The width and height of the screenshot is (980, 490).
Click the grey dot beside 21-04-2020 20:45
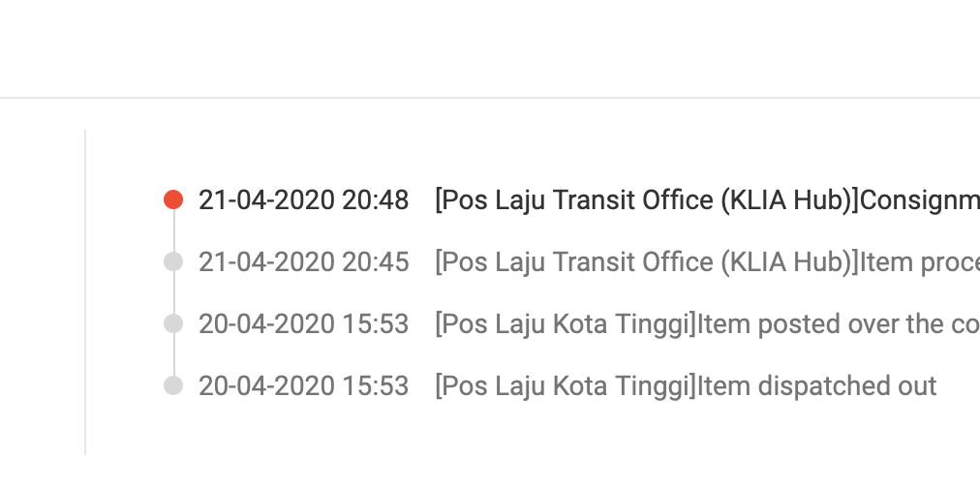tap(173, 261)
